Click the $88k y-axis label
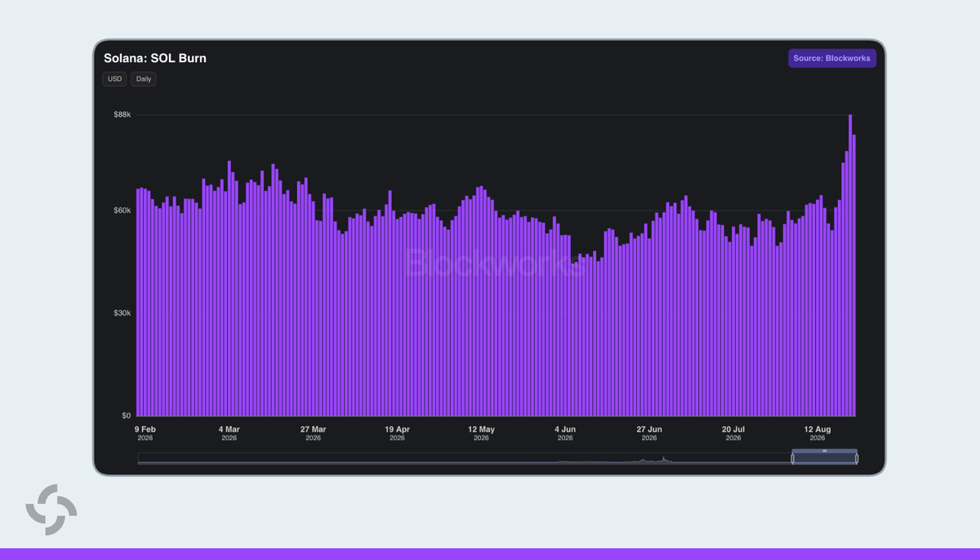The width and height of the screenshot is (980, 560). pyautogui.click(x=122, y=115)
